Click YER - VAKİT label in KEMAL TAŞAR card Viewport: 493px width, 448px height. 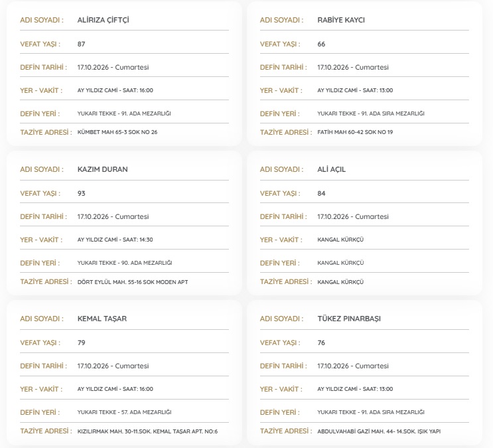tap(41, 390)
